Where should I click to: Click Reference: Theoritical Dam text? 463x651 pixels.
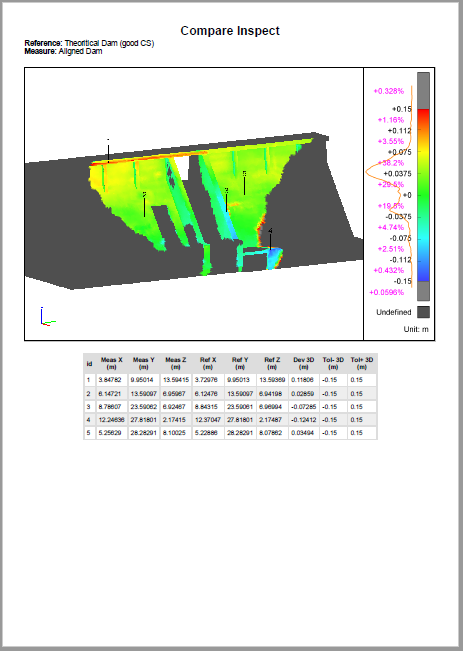(89, 43)
